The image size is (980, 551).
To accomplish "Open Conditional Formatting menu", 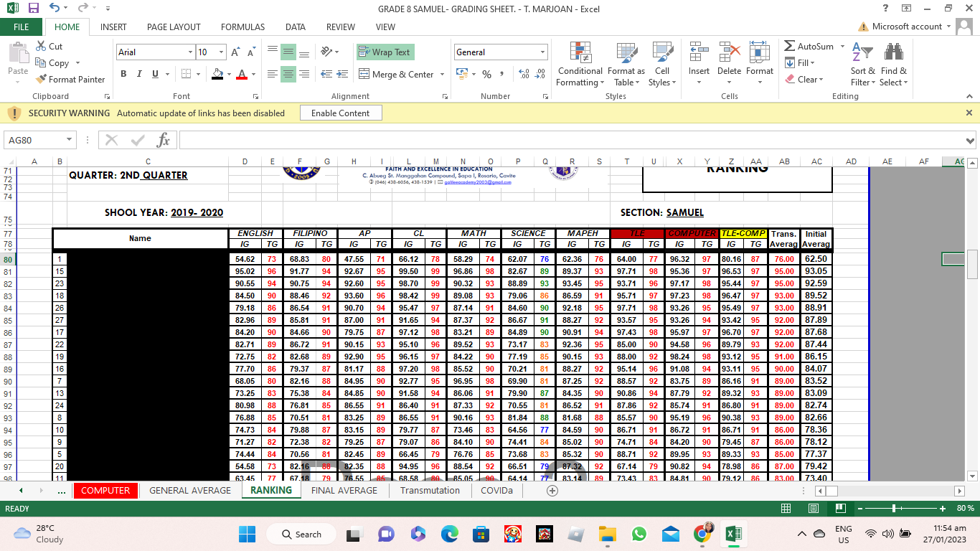I will [580, 65].
